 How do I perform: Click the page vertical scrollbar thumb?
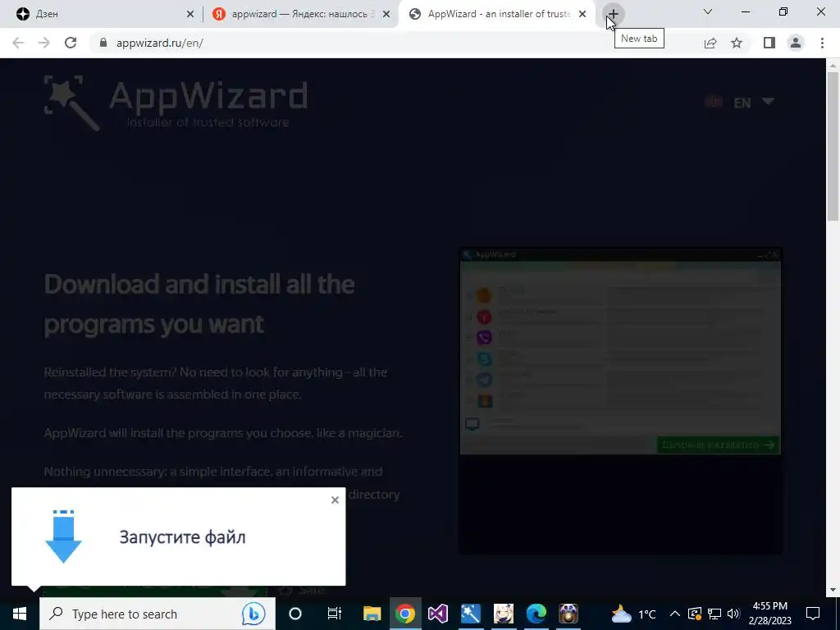click(x=833, y=146)
